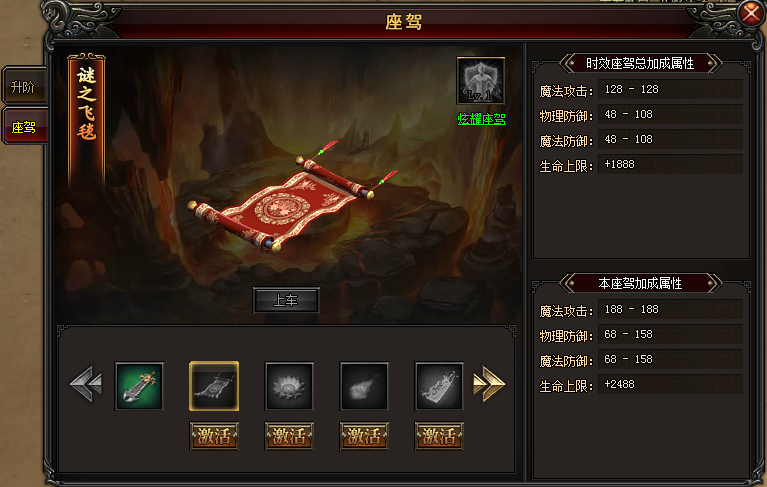767x487 pixels.
Task: Switch to the 升阶 tab
Action: 24,87
